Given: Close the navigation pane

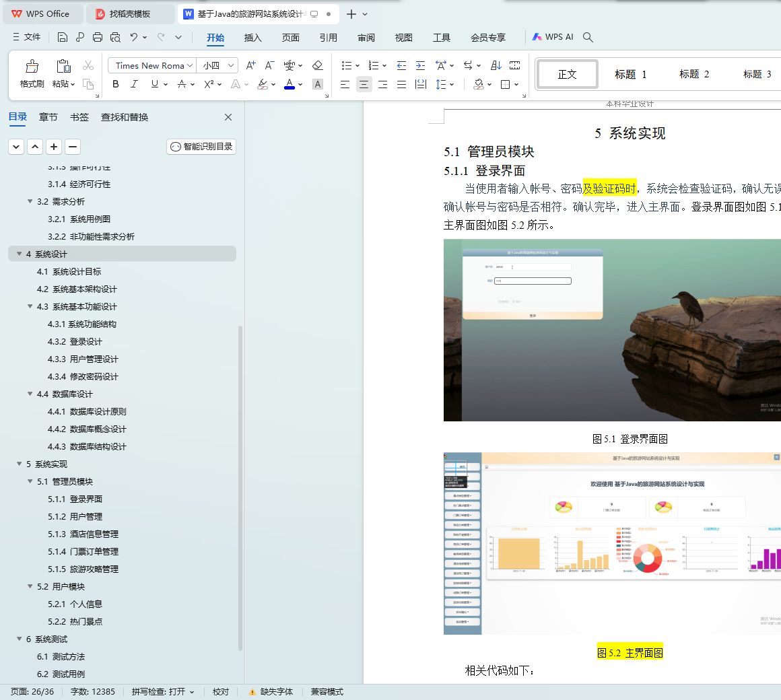Looking at the screenshot, I should pos(228,117).
